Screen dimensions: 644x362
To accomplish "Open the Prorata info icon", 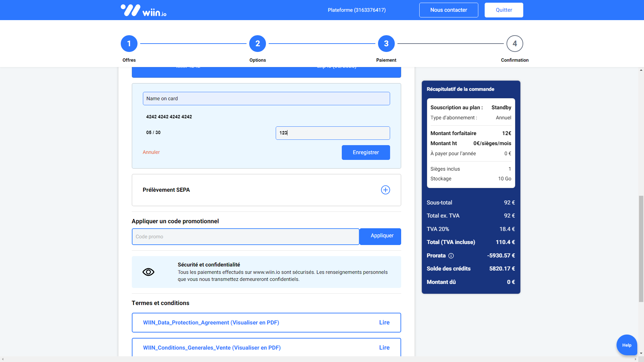I will pyautogui.click(x=451, y=256).
